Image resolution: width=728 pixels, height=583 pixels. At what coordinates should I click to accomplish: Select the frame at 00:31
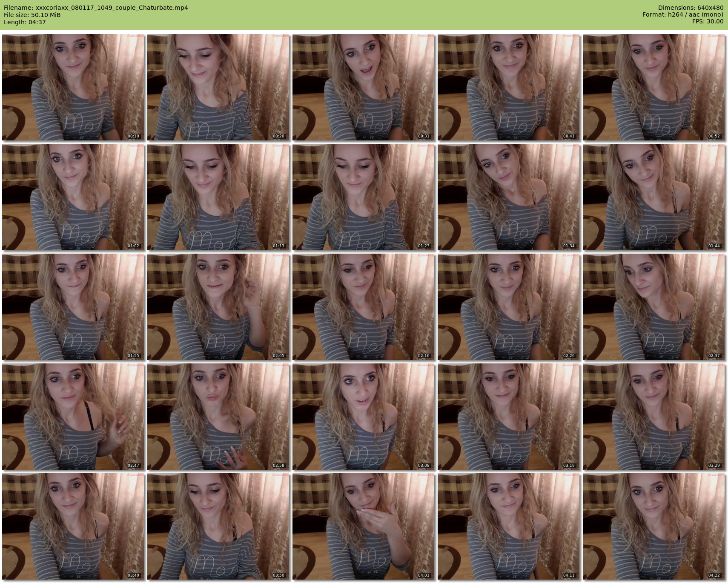point(364,87)
